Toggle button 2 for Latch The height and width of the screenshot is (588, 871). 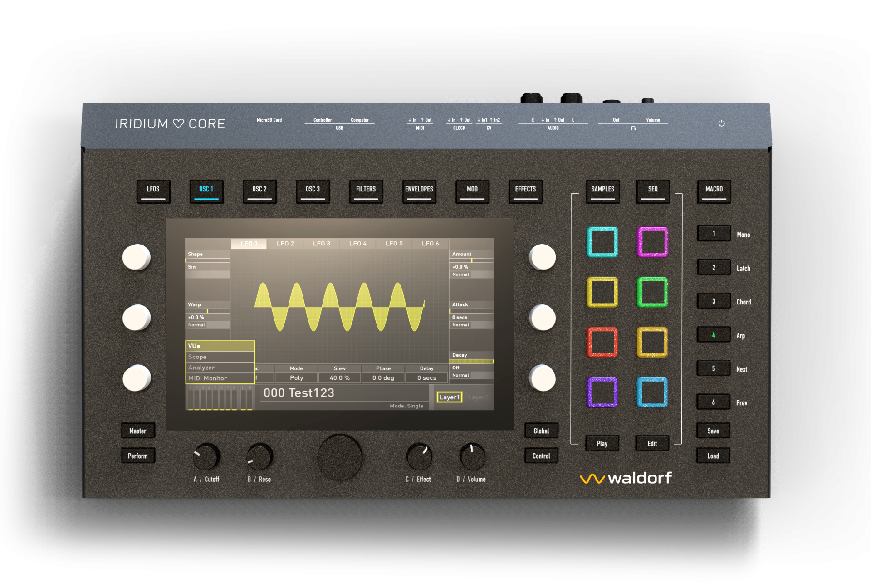tap(714, 268)
